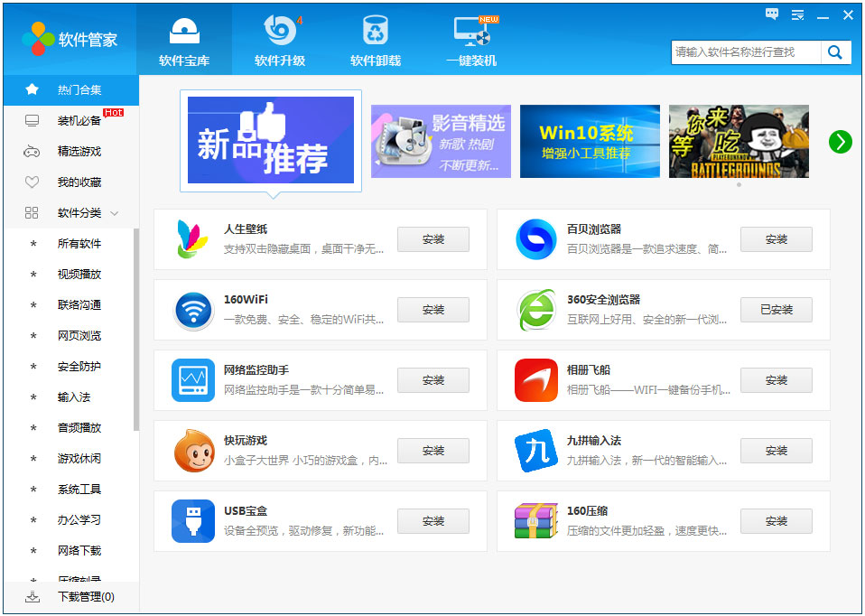Screen dimensions: 865x616
Task: Focus the software name search field
Action: (746, 52)
